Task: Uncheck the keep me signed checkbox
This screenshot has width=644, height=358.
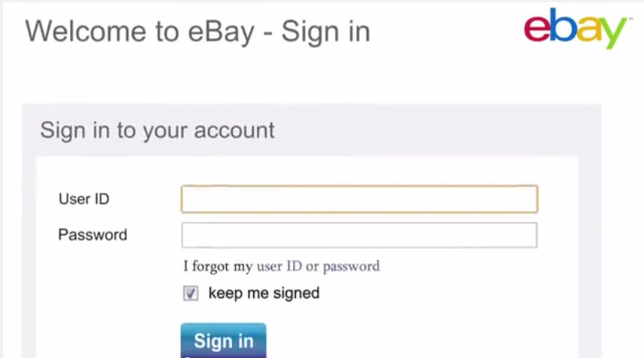Action: pyautogui.click(x=191, y=293)
